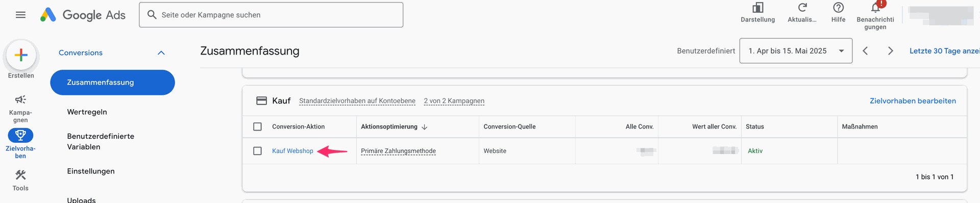Open Einstellungen in sidebar

tap(91, 171)
